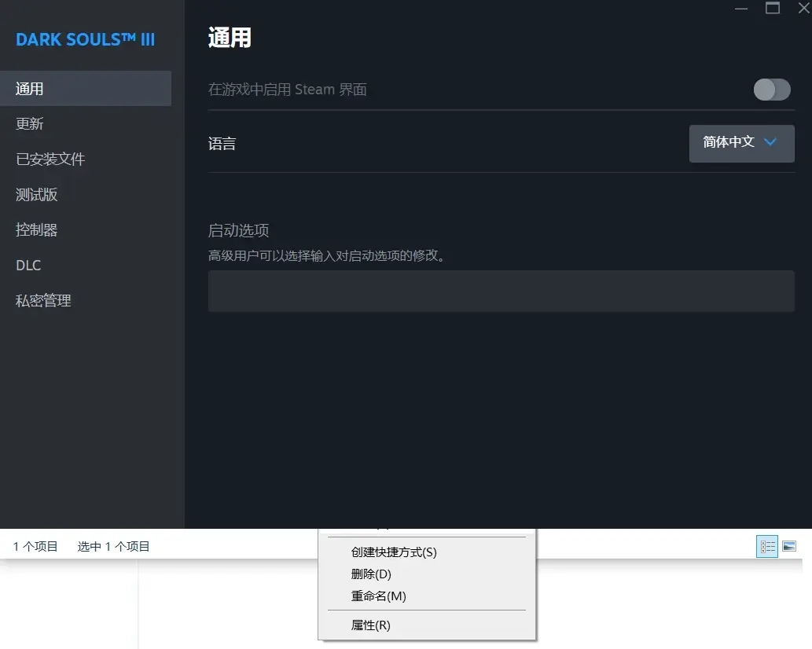Switch Explorer to large thumbnails view icon
Screen dimensions: 812x649
click(789, 547)
